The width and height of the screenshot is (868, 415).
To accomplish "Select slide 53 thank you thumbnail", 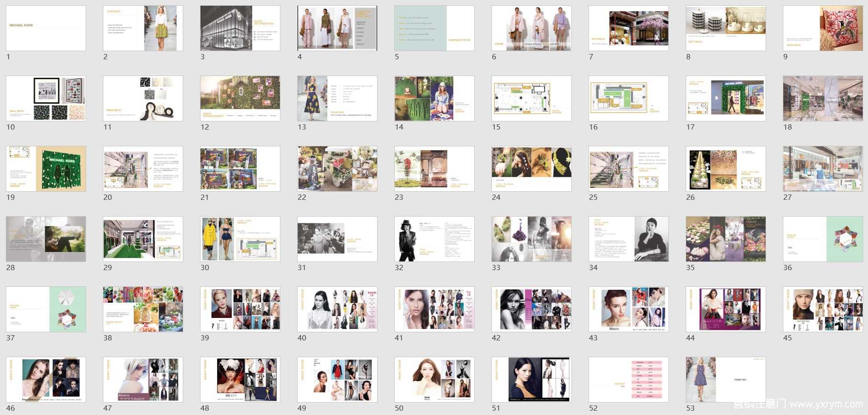I will (x=726, y=380).
